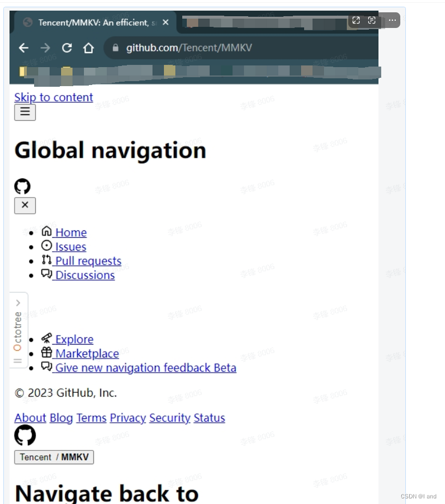Click the circle-dot icon beside Issues
Screen dimensions: 445x504
click(x=46, y=246)
